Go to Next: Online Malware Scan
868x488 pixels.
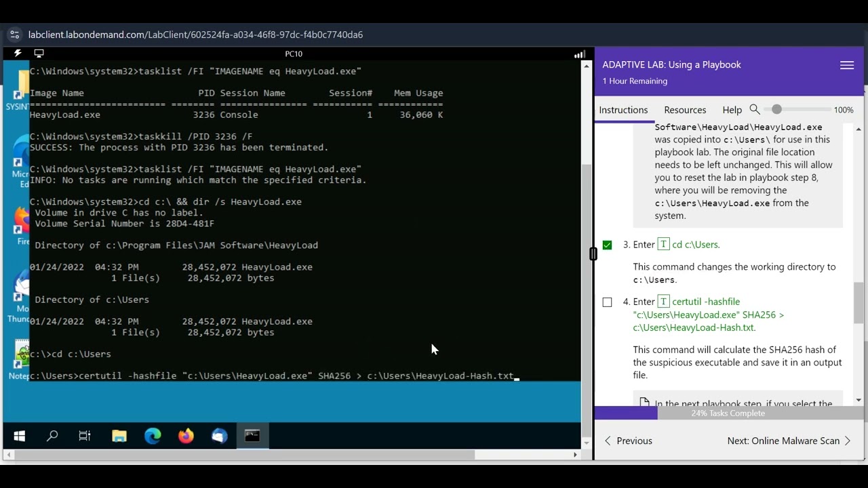(x=789, y=441)
